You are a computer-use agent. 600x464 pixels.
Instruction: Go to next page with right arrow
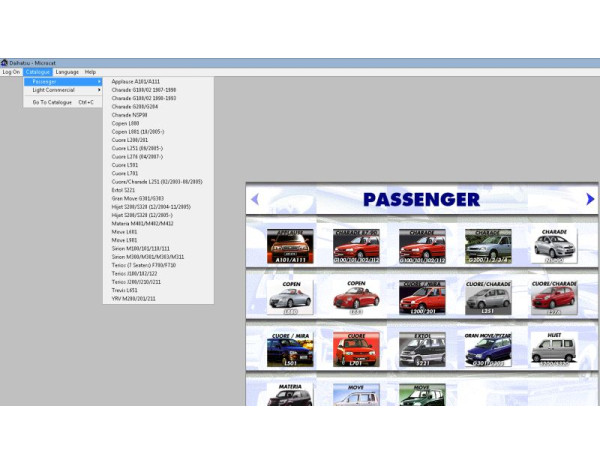coord(590,199)
